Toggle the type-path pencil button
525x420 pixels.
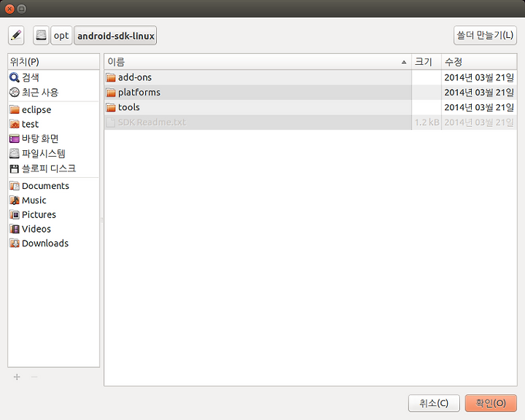(16, 35)
